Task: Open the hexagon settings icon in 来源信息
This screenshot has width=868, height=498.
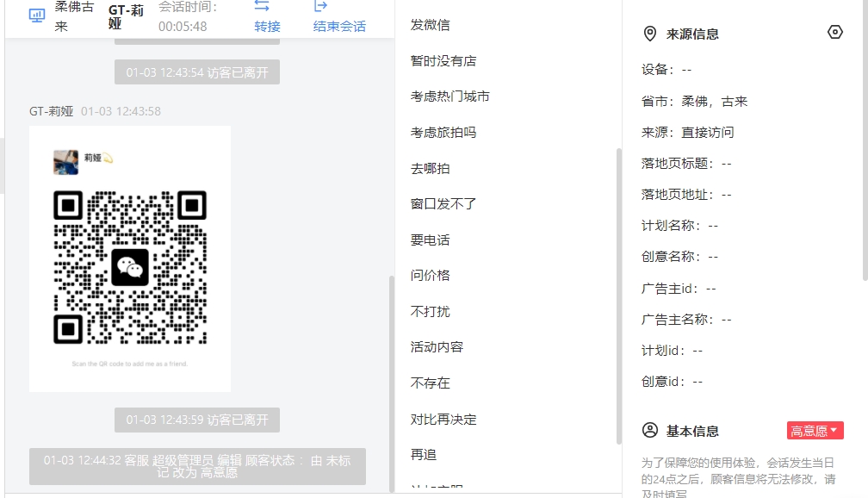Action: [834, 32]
